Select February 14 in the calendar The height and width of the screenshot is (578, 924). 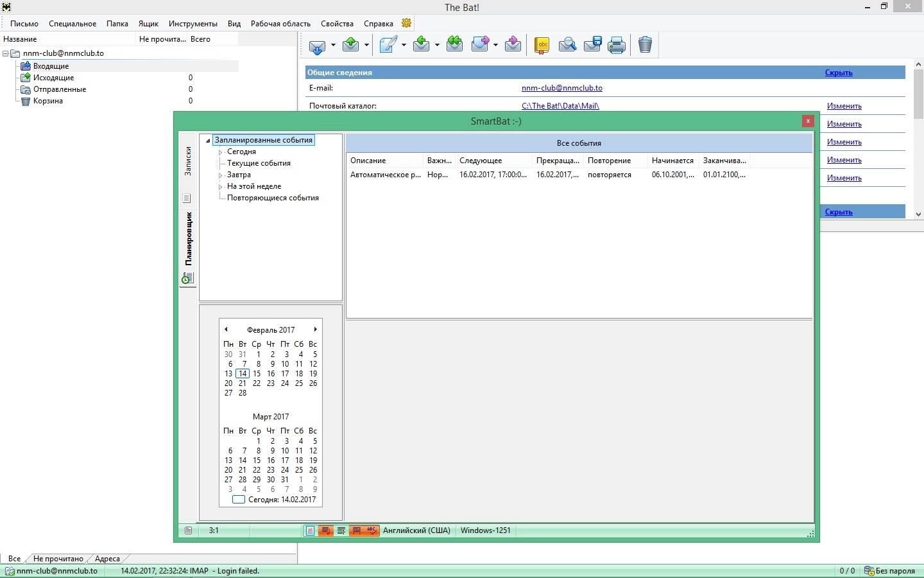pyautogui.click(x=243, y=374)
